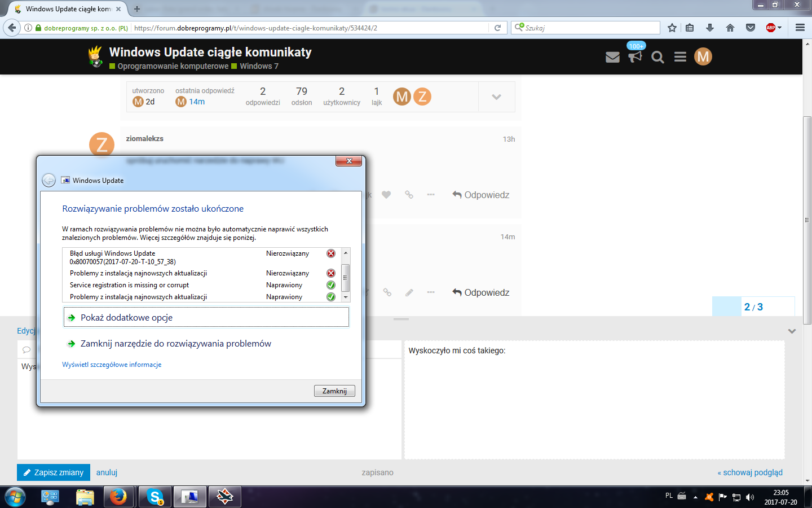This screenshot has height=508, width=812.
Task: Like ziomalekzs post with the heart icon
Action: (x=386, y=195)
